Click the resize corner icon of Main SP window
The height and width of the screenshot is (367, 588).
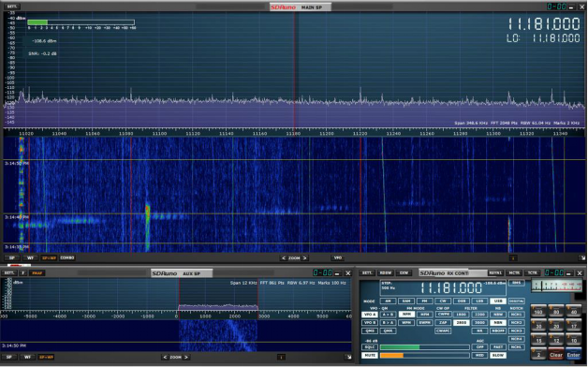point(582,257)
